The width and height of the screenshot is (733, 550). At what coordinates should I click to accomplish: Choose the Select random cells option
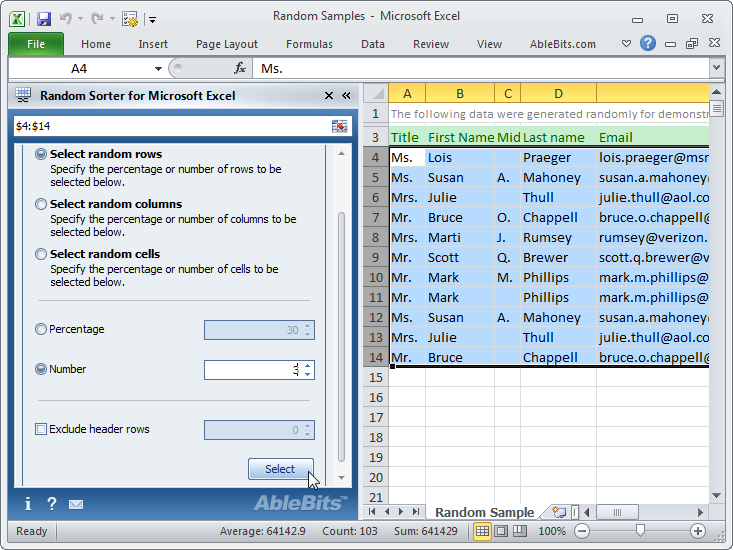pyautogui.click(x=41, y=254)
